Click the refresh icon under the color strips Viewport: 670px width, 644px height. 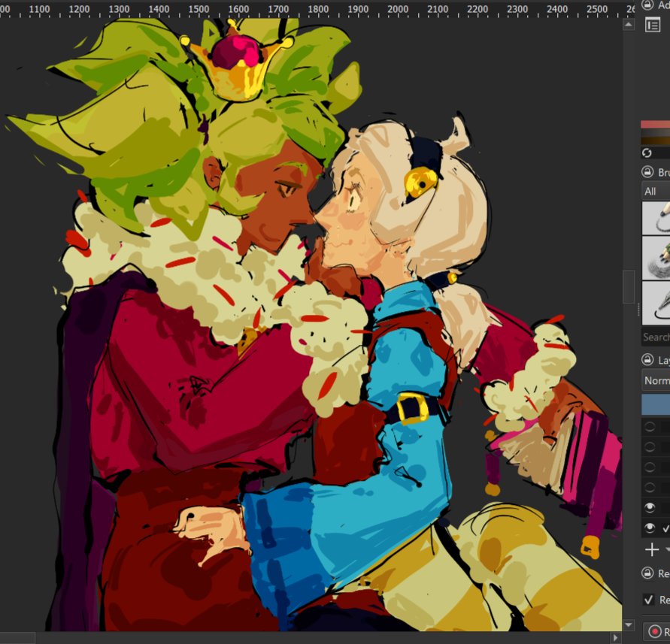tap(647, 153)
